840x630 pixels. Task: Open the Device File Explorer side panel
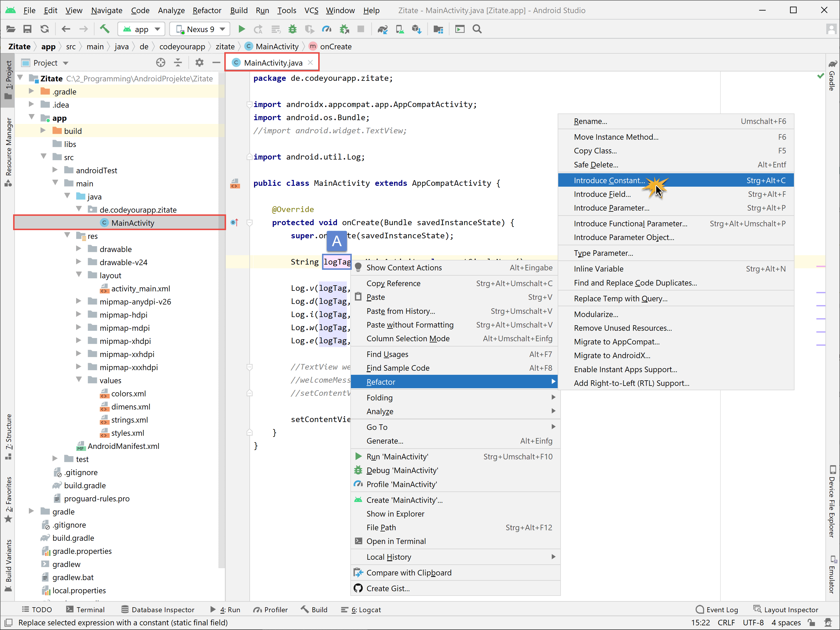(832, 501)
